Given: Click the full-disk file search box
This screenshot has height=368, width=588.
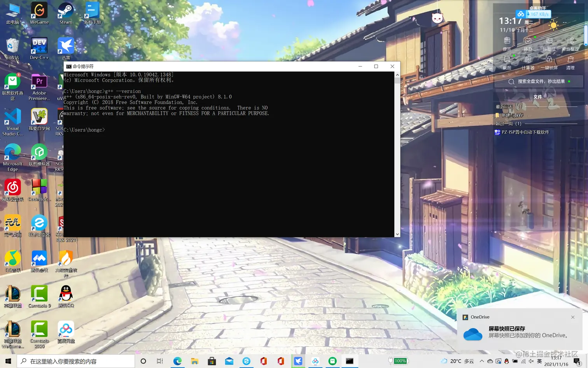Looking at the screenshot, I should (539, 81).
